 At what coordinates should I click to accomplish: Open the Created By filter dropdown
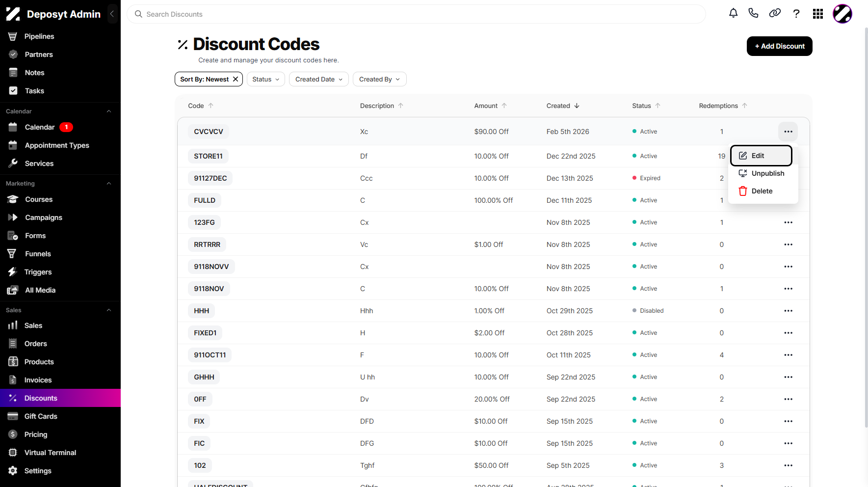[x=379, y=79]
